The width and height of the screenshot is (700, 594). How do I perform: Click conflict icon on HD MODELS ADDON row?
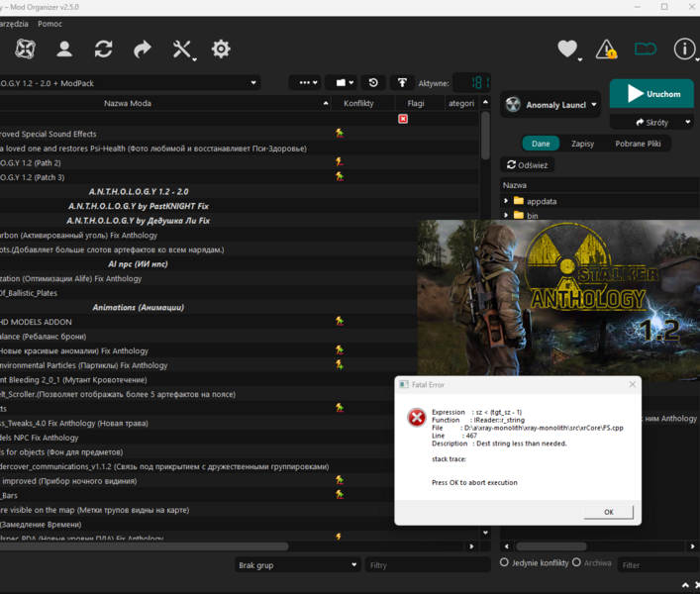[340, 321]
